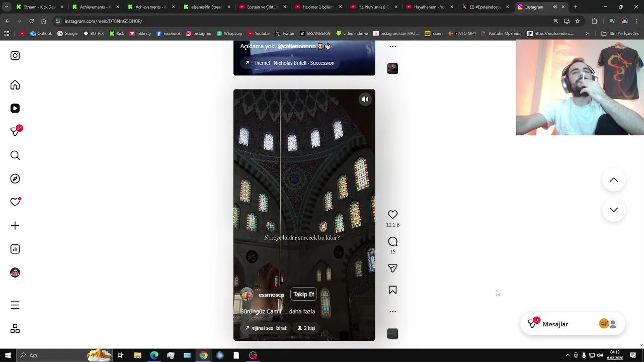Expand caption with daha fazla
644x362 pixels.
[302, 312]
